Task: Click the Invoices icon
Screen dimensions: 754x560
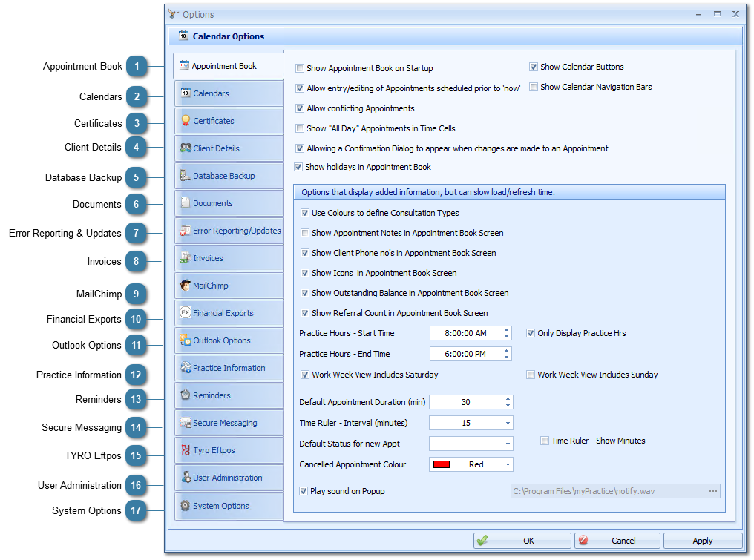Action: (185, 258)
